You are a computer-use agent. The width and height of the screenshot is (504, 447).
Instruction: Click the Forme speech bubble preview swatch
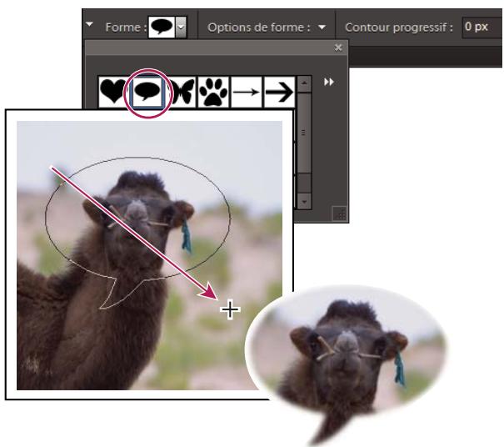pos(162,28)
